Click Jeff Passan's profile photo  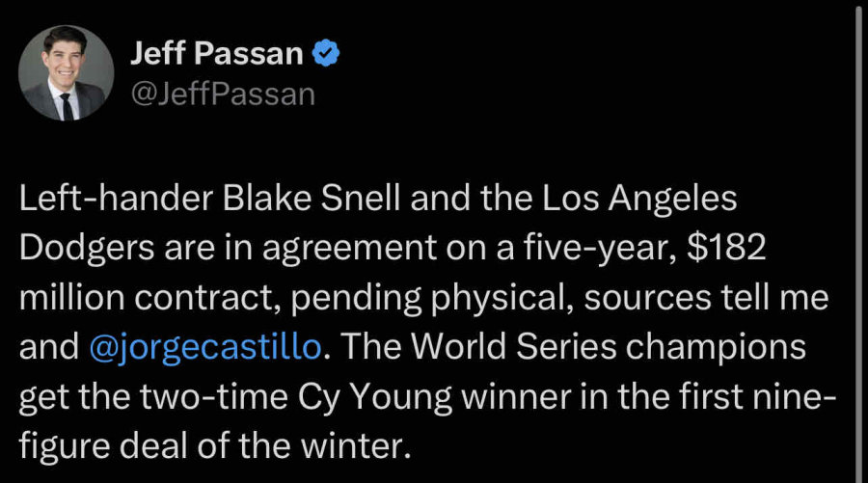coord(65,72)
